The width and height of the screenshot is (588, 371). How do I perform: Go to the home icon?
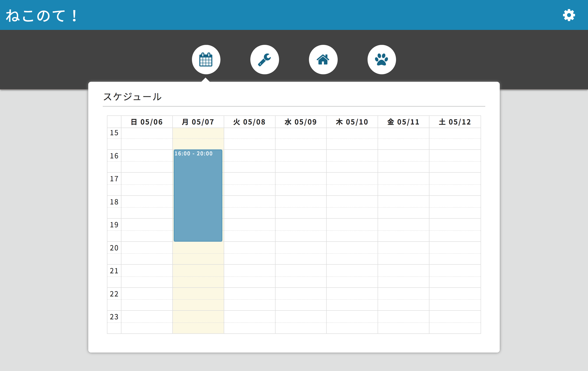click(323, 60)
